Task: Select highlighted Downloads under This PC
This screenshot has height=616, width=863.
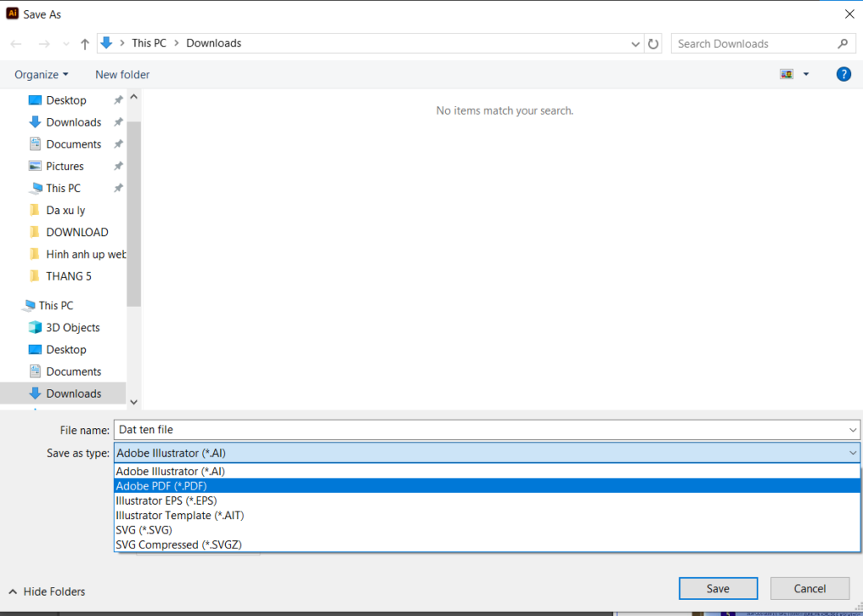Action: 62,394
